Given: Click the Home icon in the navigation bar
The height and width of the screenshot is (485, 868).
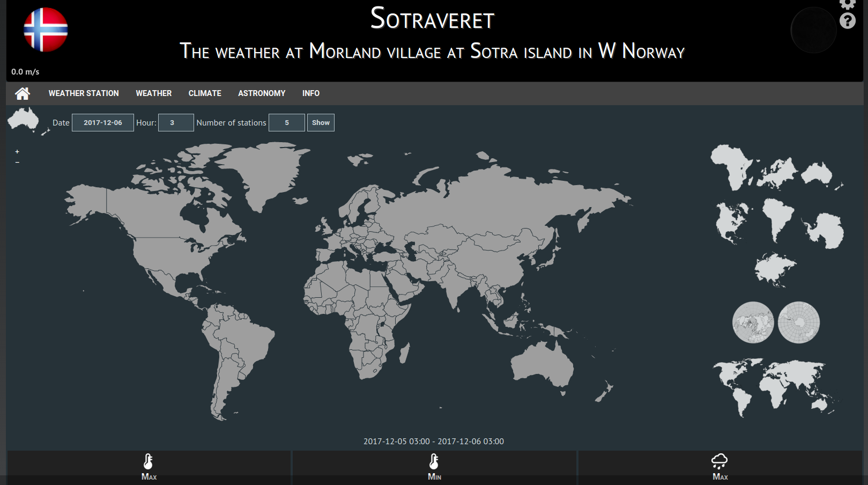Looking at the screenshot, I should click(22, 93).
